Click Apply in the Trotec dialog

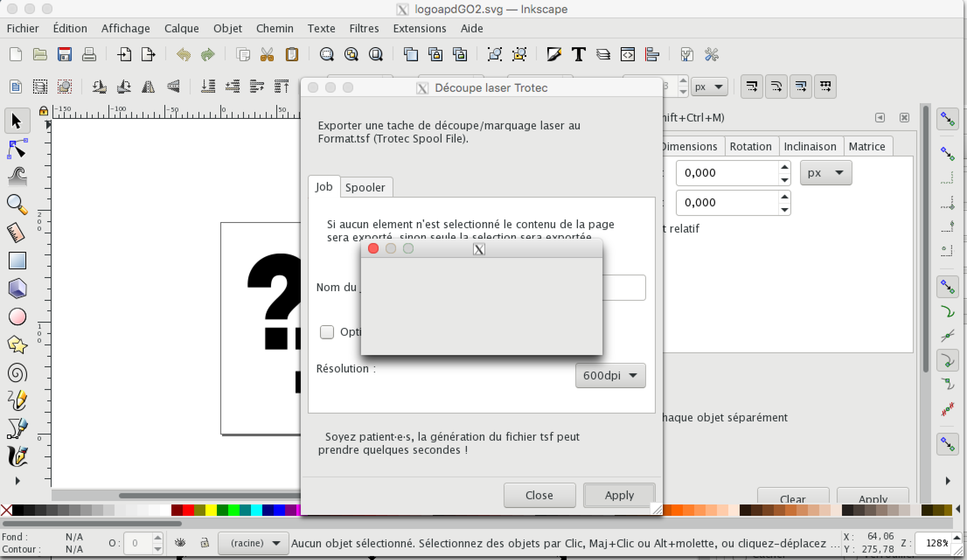619,495
